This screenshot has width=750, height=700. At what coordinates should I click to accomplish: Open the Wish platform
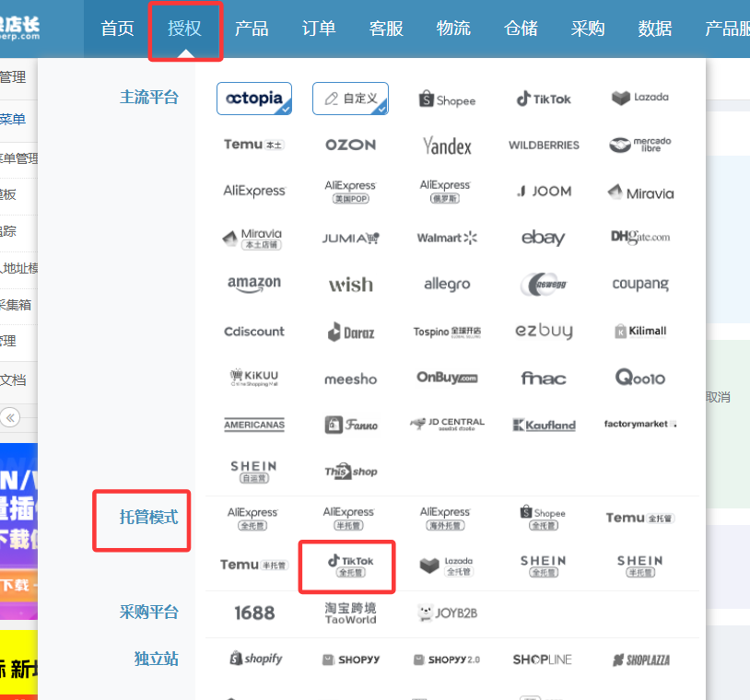[351, 285]
